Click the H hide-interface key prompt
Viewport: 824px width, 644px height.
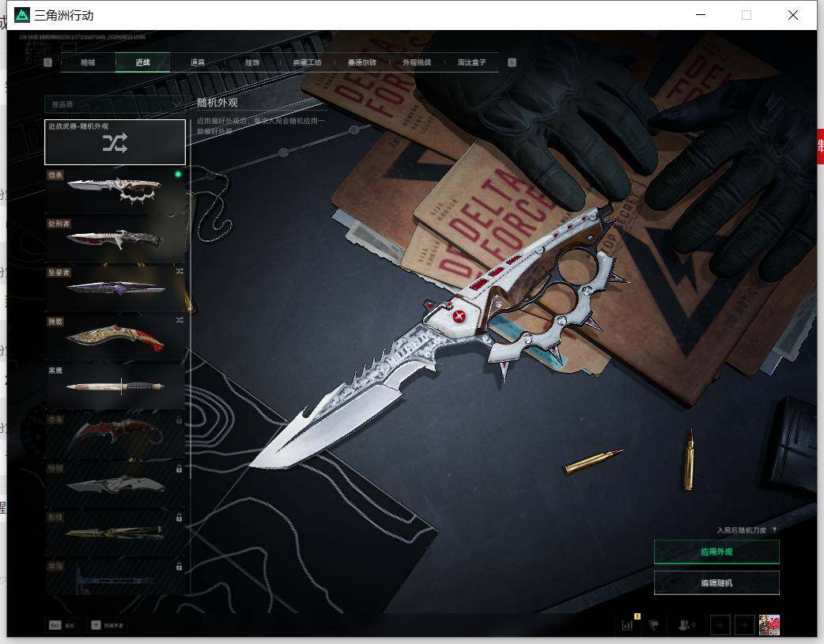click(107, 625)
